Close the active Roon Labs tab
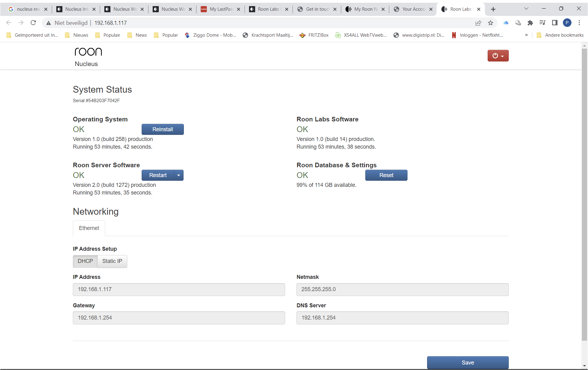 (x=479, y=9)
